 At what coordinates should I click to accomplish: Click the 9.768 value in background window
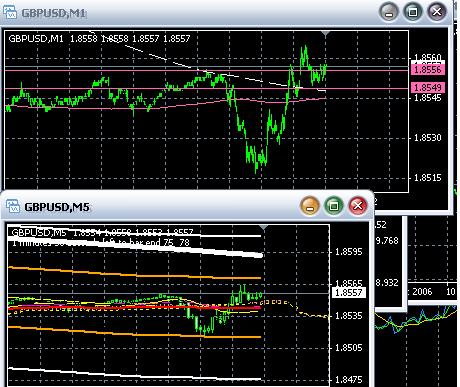387,241
